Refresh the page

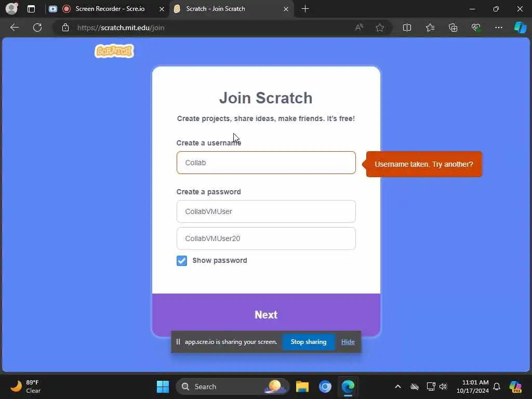coord(37,28)
